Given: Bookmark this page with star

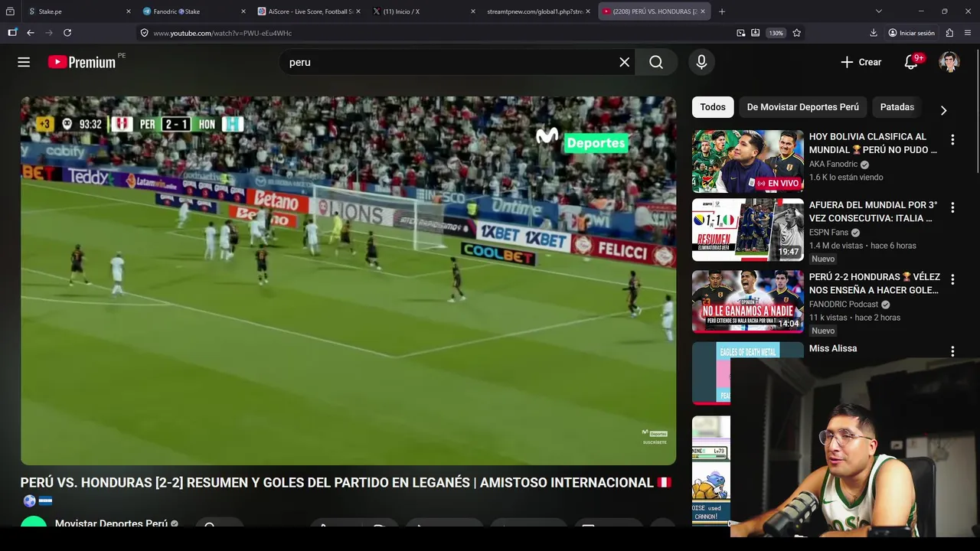Looking at the screenshot, I should [797, 33].
